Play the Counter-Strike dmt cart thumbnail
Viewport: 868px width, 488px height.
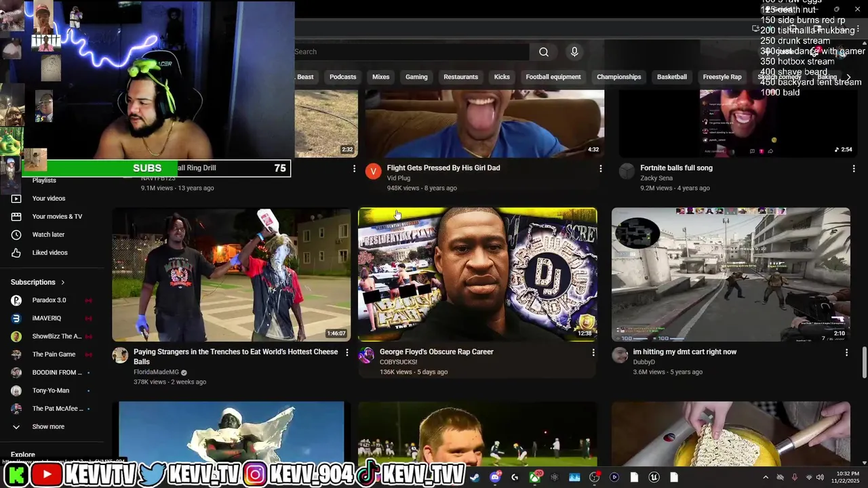tap(731, 274)
